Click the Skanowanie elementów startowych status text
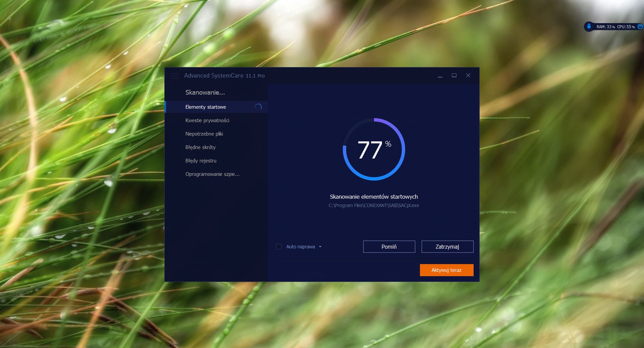The width and height of the screenshot is (644, 348). (x=374, y=197)
